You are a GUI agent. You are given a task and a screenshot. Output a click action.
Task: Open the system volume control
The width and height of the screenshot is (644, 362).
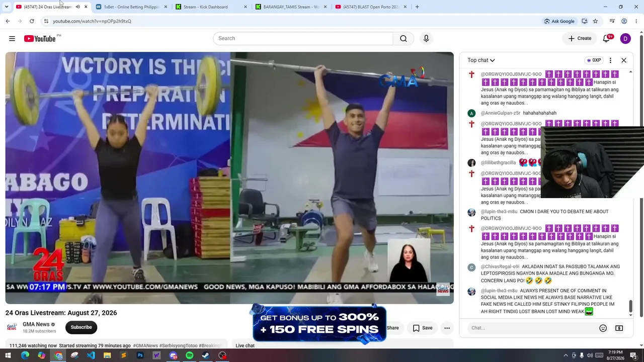pos(590,355)
